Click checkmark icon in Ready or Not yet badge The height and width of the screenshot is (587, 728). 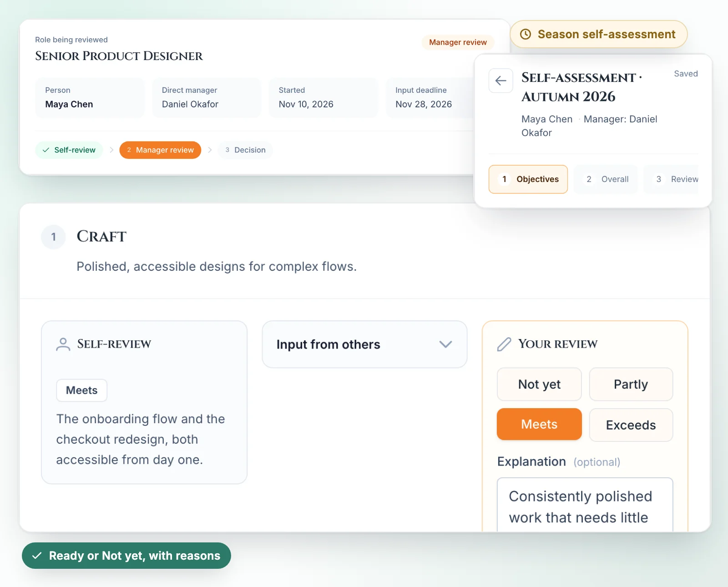pos(37,556)
